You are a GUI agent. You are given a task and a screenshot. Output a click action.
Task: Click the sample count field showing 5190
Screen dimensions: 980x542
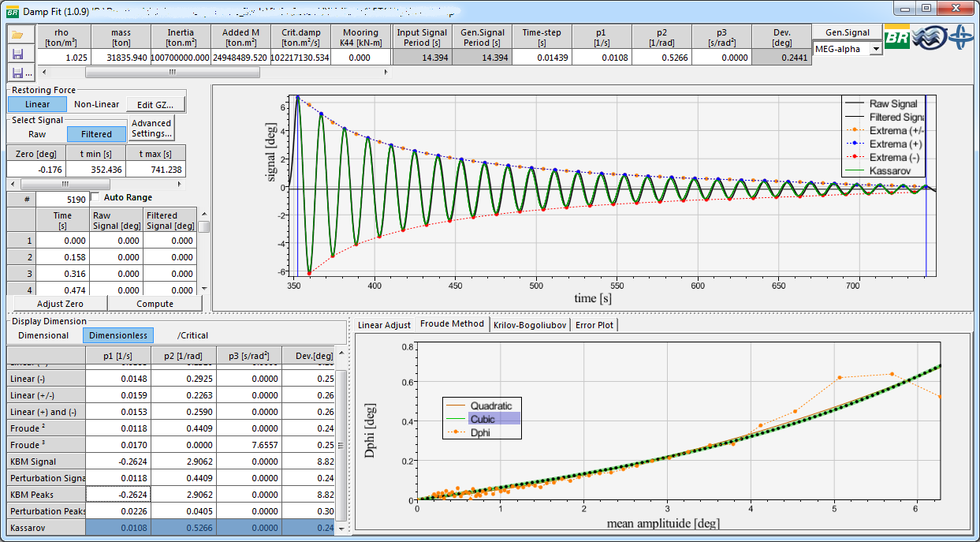(x=62, y=200)
